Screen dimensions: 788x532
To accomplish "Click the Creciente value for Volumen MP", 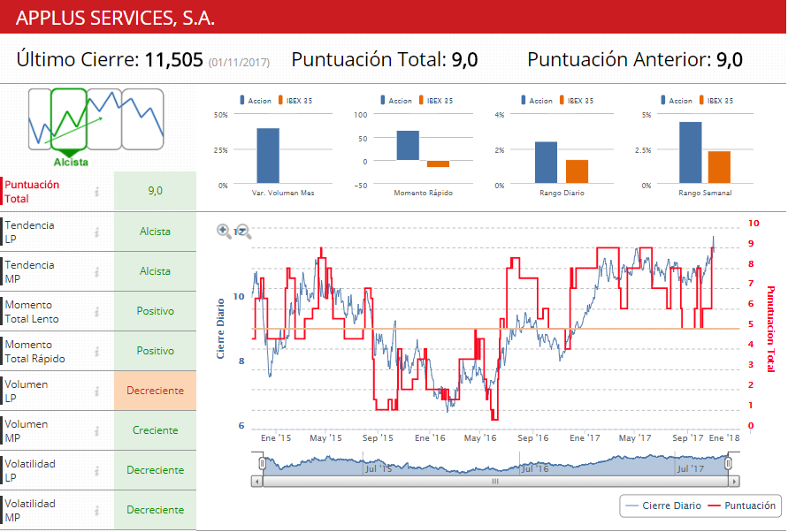I will (x=155, y=430).
